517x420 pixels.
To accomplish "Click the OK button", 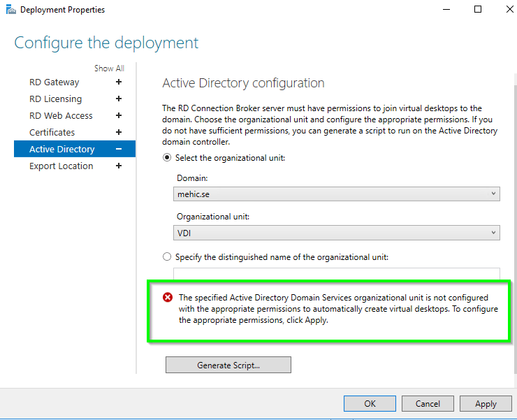I will (370, 403).
